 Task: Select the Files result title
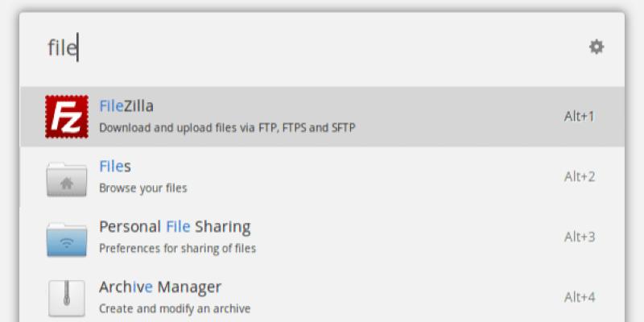[115, 167]
